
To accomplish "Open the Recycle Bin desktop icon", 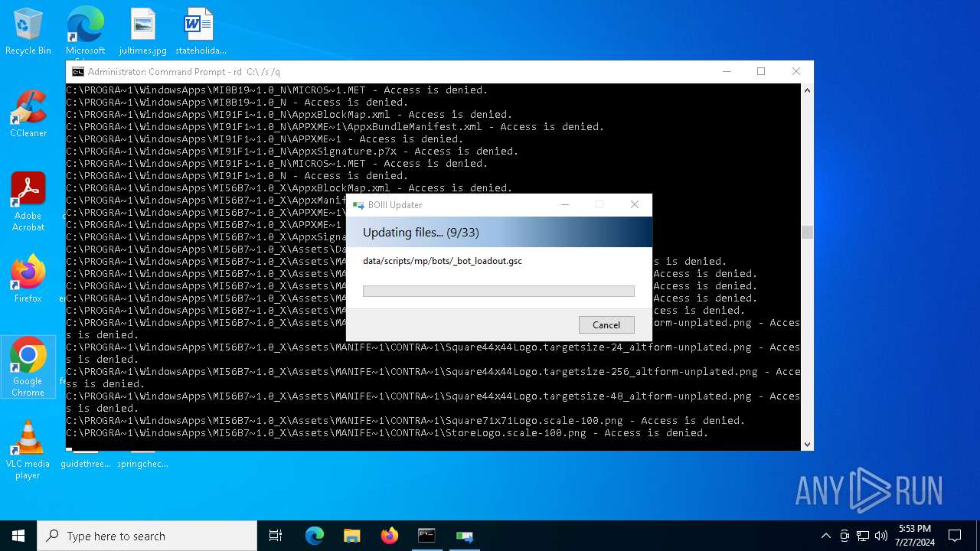I will 28,32.
